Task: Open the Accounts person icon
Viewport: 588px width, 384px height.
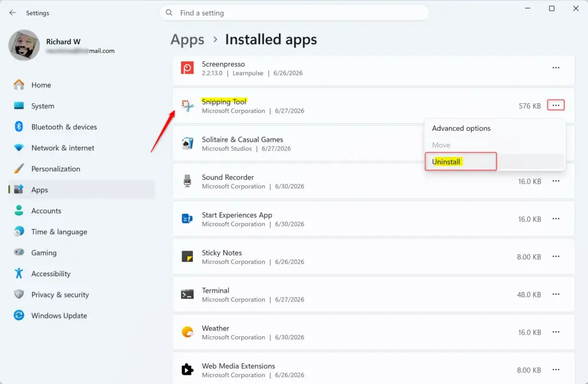Action: click(19, 211)
